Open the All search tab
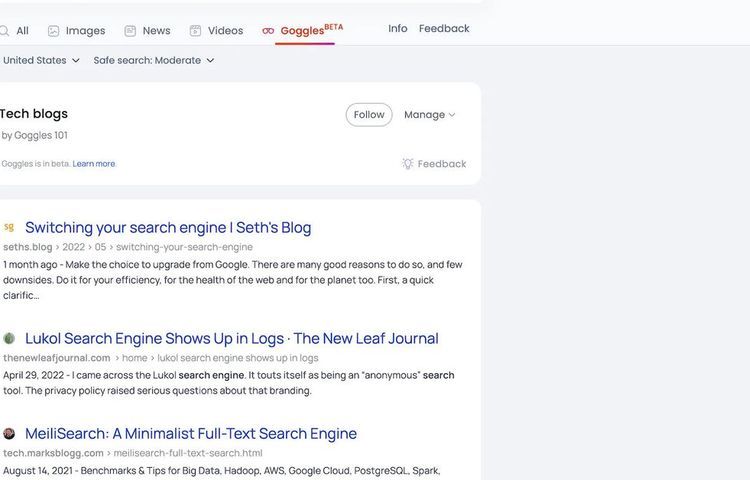This screenshot has width=750, height=480. [x=14, y=31]
